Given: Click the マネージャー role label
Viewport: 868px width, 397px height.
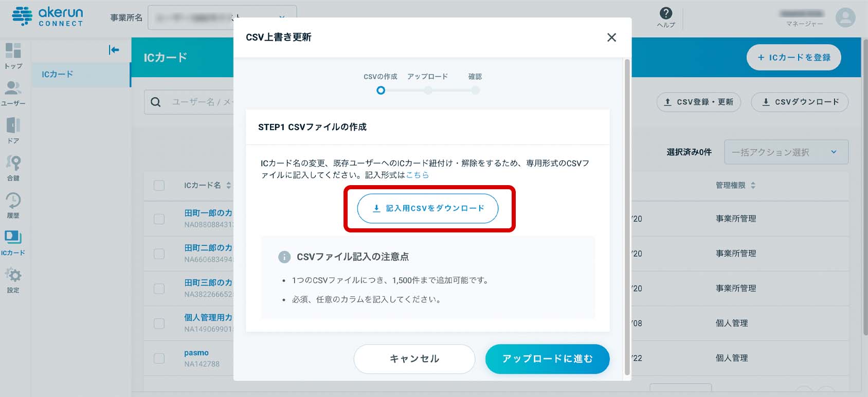Looking at the screenshot, I should click(x=804, y=24).
